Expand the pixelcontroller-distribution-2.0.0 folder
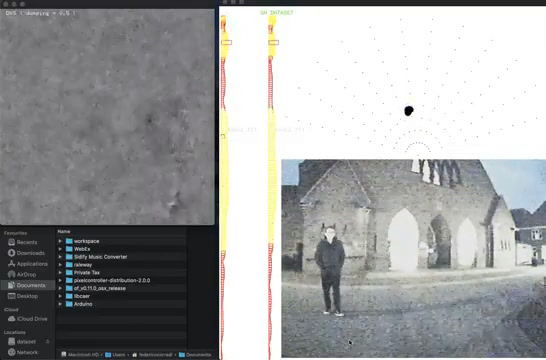Viewport: 546px width, 360px height. (x=60, y=280)
